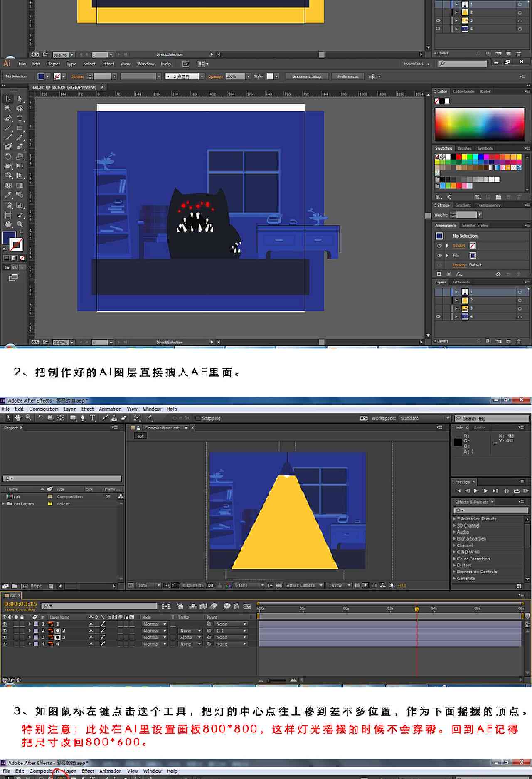The width and height of the screenshot is (532, 779).
Task: Enable motion blur switch atop the timeline
Action: coord(214,606)
